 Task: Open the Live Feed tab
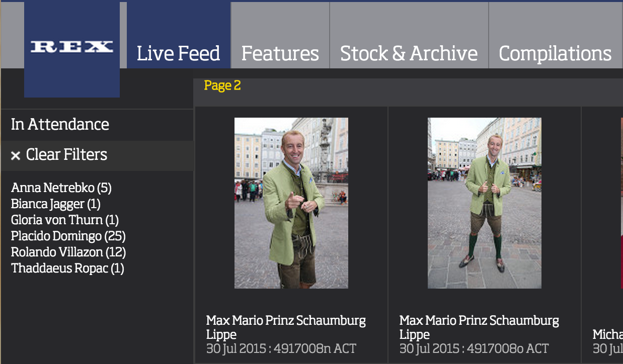[178, 53]
